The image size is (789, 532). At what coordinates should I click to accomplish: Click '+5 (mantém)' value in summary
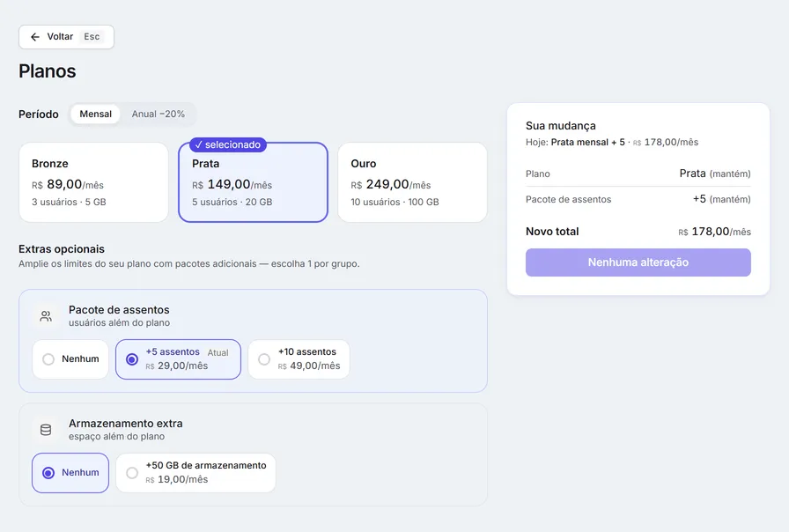(x=721, y=199)
